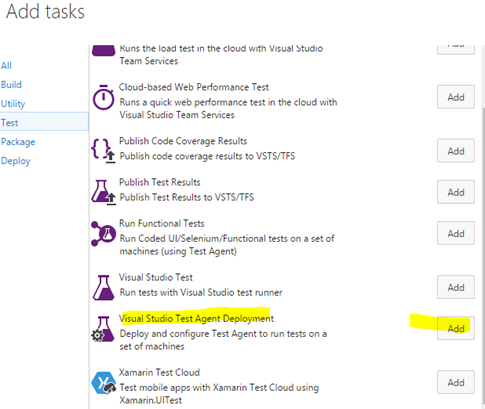Viewport: 485px width, 409px height.
Task: Click the 'Visual Studio Test' title
Action: tap(156, 277)
